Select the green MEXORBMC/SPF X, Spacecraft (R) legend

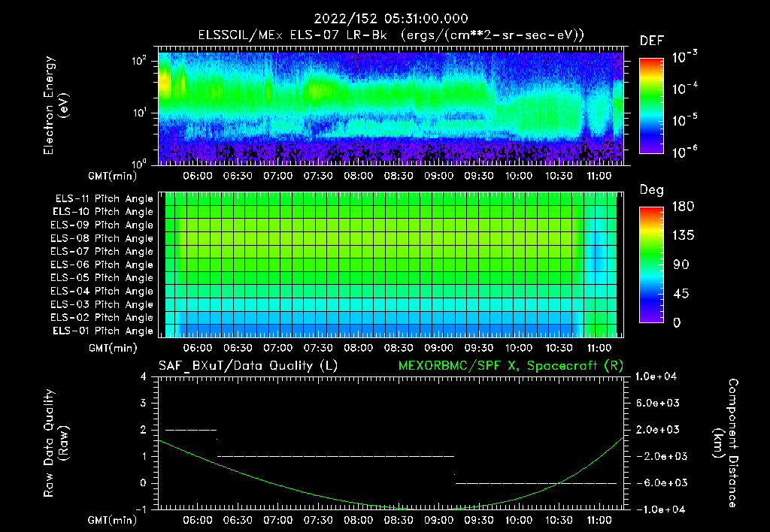tap(511, 366)
